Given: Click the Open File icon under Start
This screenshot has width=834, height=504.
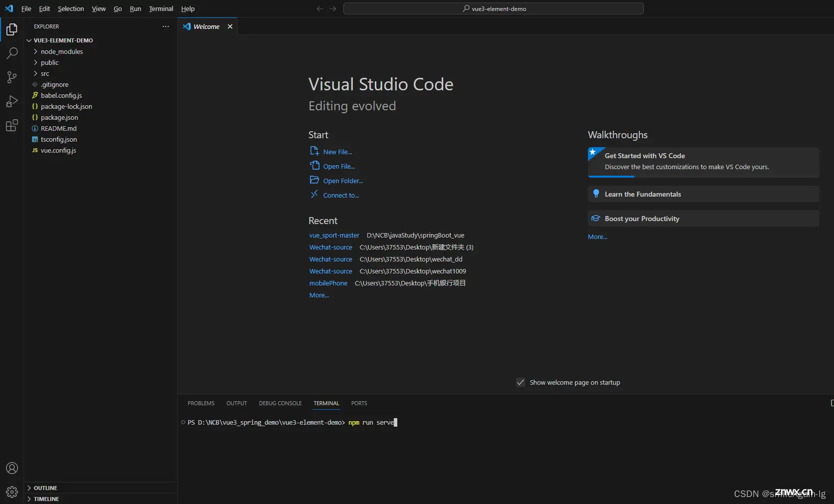Looking at the screenshot, I should 314,166.
